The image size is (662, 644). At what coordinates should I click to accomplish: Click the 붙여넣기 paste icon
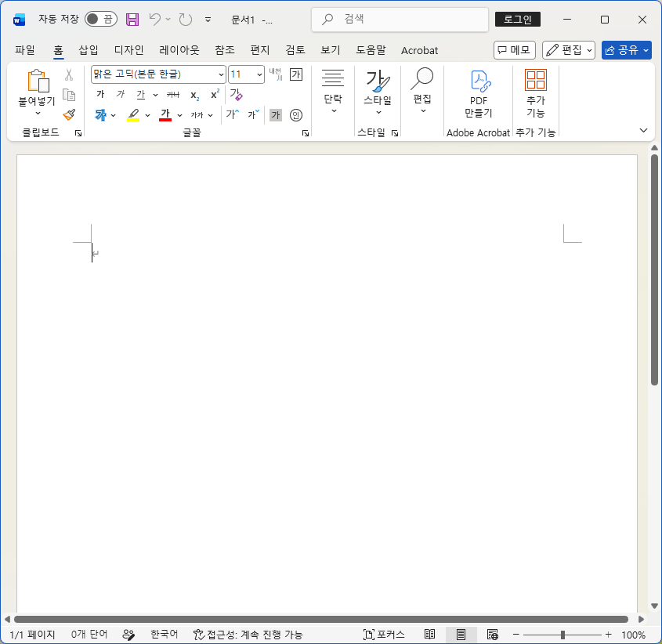38,81
